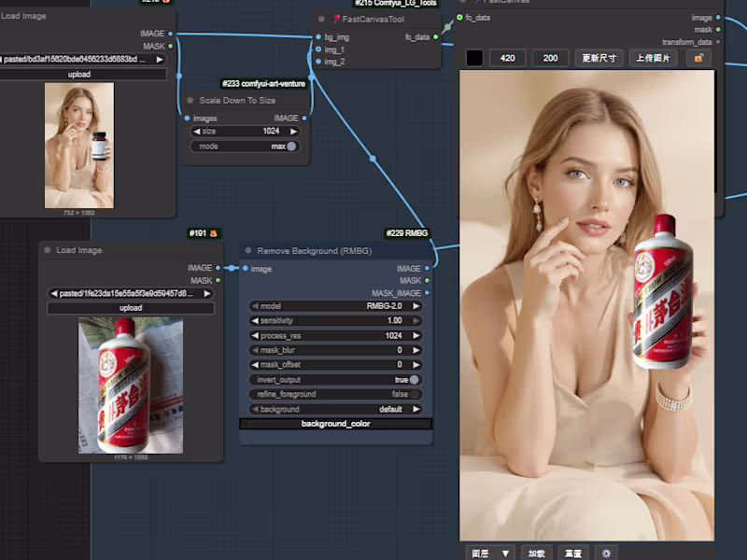Open the background default dropdown
Image resolution: width=747 pixels, height=560 pixels.
point(334,409)
